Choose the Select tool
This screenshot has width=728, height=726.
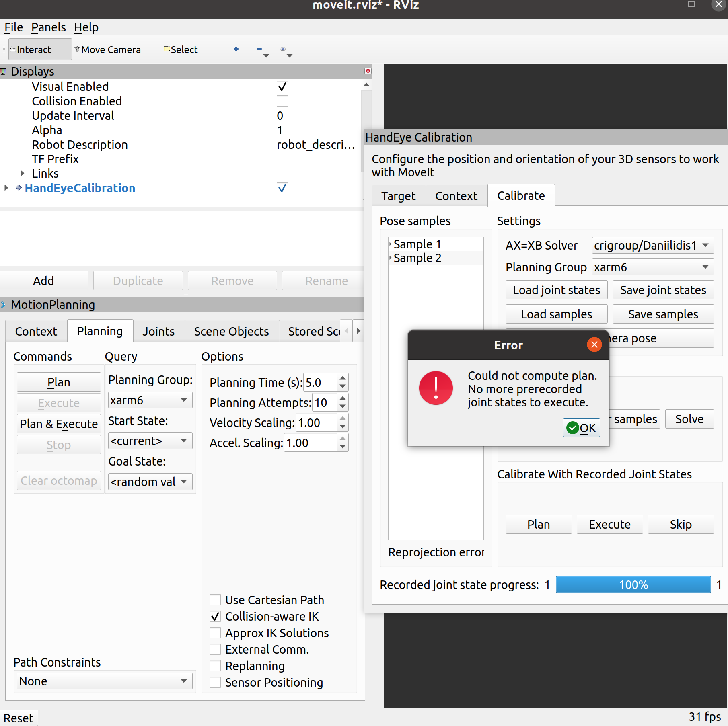(x=181, y=49)
